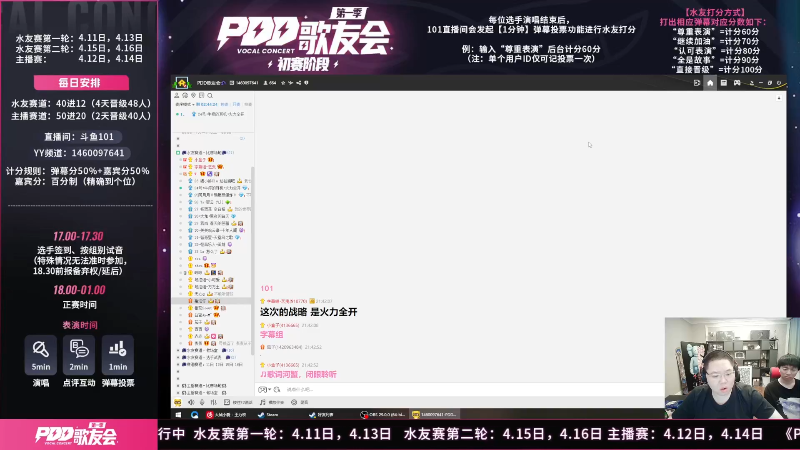Click inside the chat message input field
The height and width of the screenshot is (450, 800).
tap(472, 390)
